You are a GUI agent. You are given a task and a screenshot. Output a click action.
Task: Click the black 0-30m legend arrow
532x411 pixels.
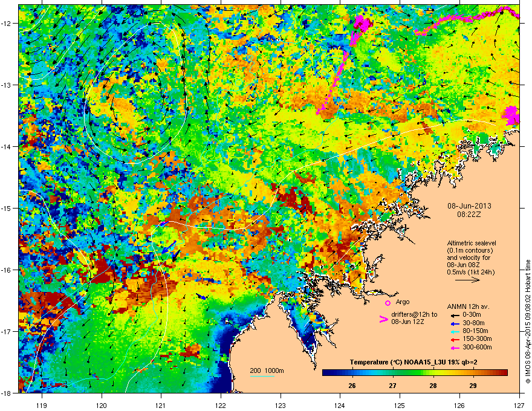tap(455, 315)
